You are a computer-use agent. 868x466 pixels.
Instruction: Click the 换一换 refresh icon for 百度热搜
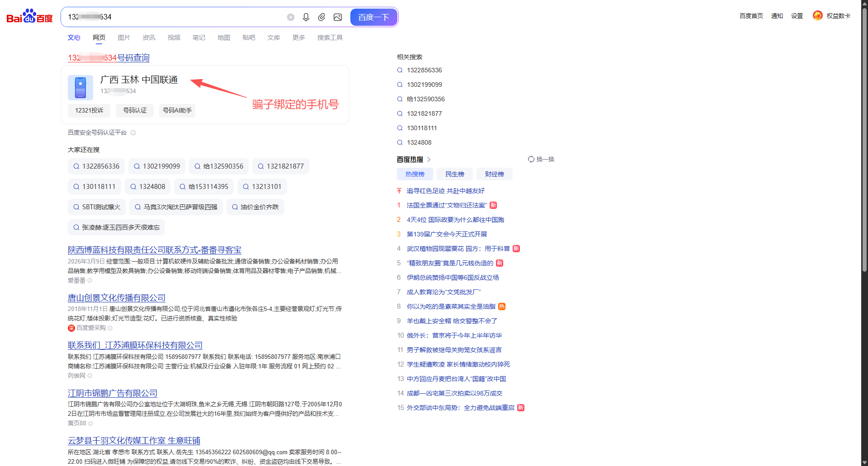point(531,159)
